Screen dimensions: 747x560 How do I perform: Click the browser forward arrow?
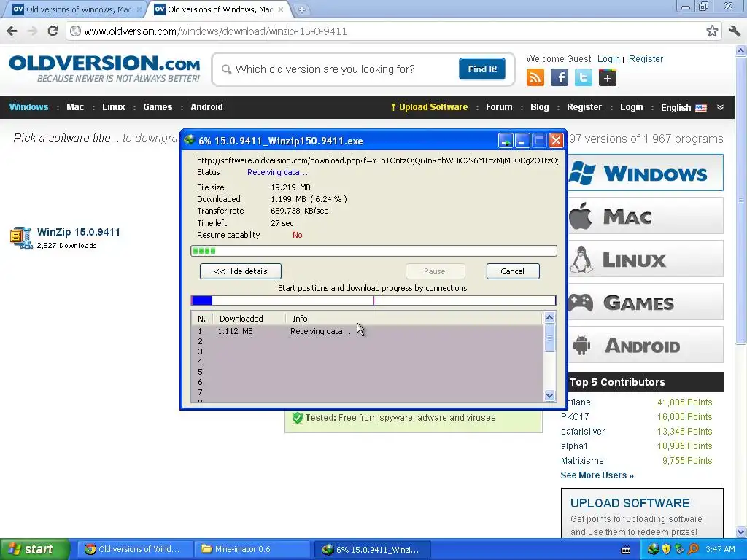[32, 31]
